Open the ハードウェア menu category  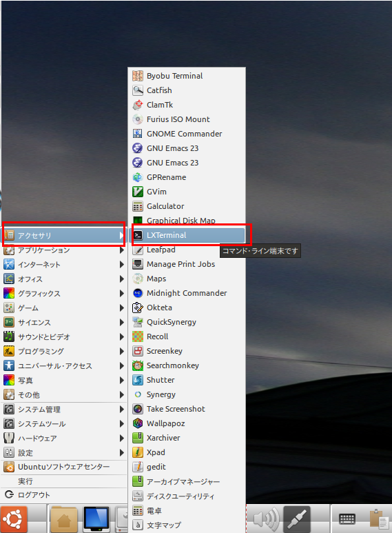coord(64,438)
